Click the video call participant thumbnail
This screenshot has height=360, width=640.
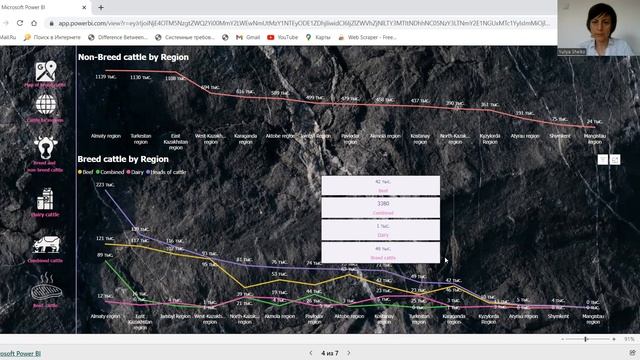pyautogui.click(x=598, y=28)
